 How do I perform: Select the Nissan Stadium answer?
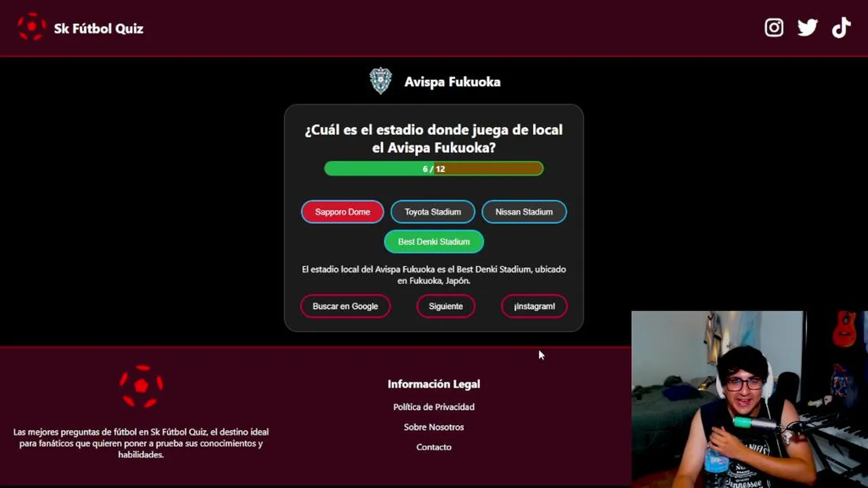[x=524, y=212]
